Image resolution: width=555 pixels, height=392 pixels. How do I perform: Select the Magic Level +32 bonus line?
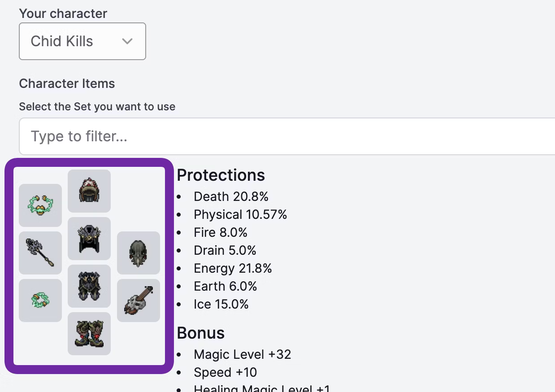coord(243,354)
